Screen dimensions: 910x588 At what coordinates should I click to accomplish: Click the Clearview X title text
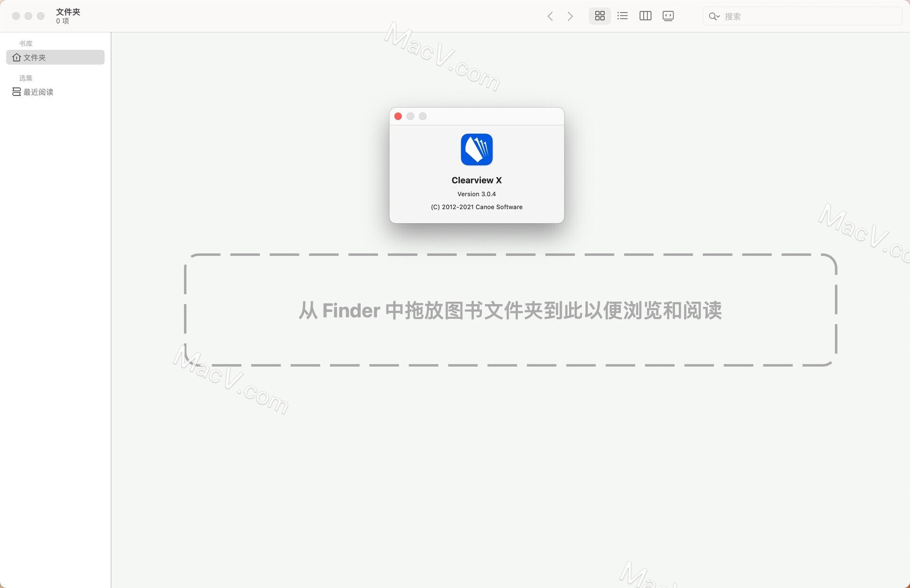point(476,181)
